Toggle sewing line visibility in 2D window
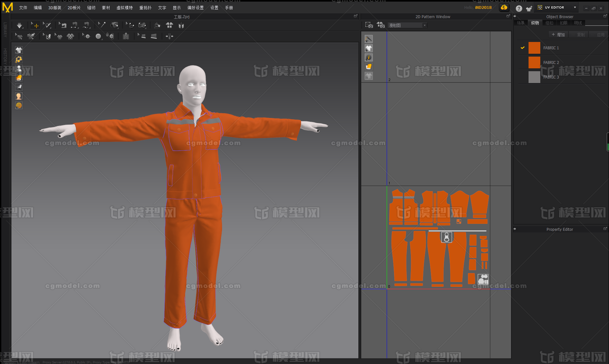Image resolution: width=609 pixels, height=364 pixels. click(x=369, y=39)
